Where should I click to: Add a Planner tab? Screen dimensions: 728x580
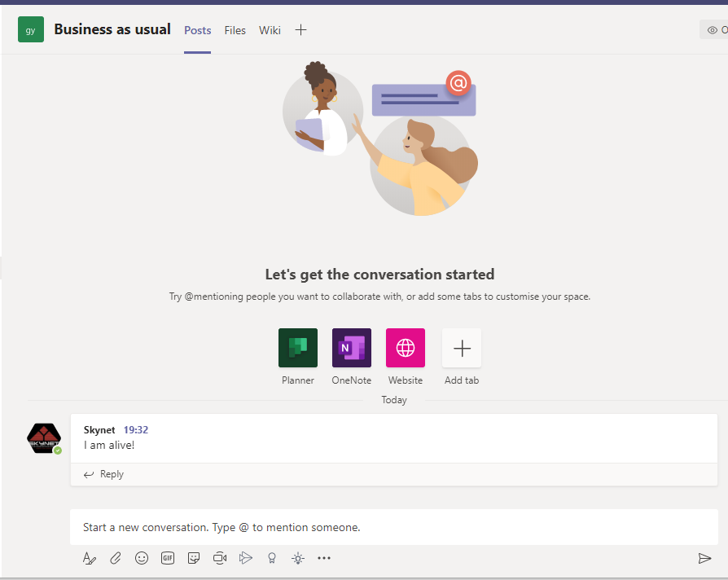[297, 347]
